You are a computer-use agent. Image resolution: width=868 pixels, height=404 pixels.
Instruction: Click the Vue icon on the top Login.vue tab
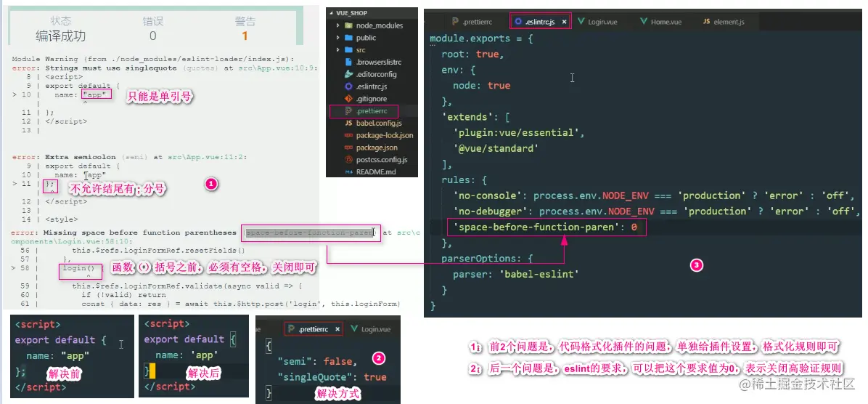pyautogui.click(x=581, y=22)
